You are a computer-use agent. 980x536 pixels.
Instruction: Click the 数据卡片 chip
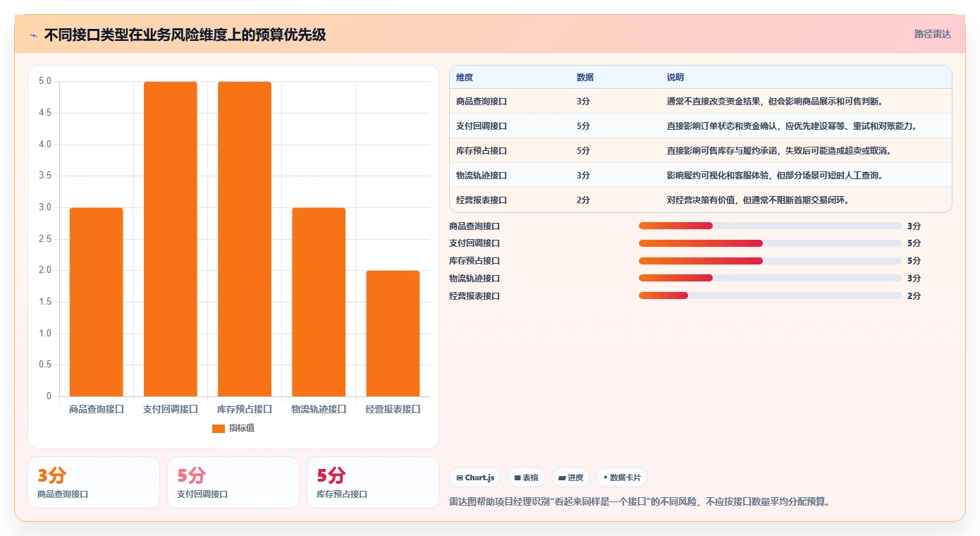pos(622,477)
